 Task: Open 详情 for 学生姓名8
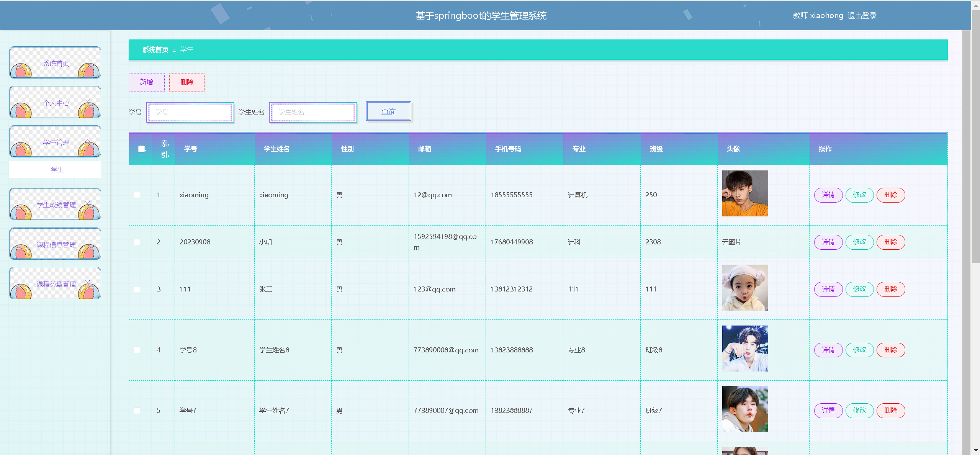[x=828, y=350]
